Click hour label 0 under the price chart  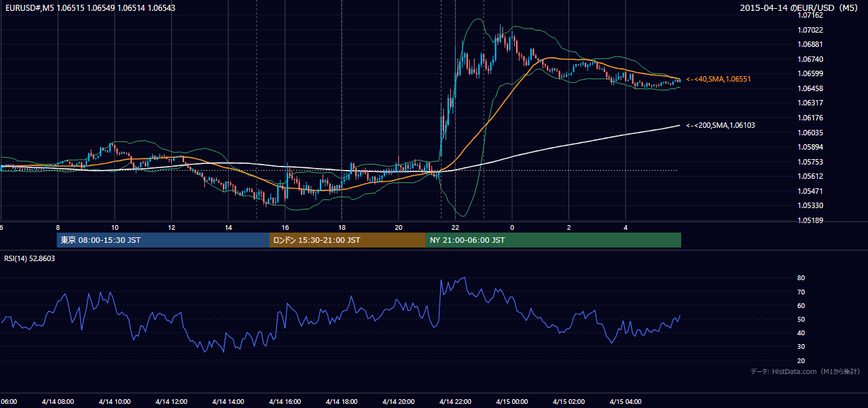click(x=512, y=228)
